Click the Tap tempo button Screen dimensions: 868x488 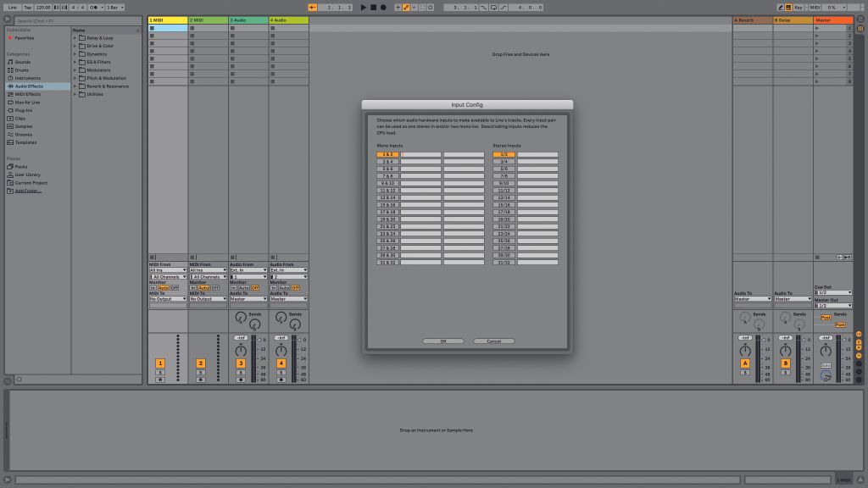[x=28, y=7]
